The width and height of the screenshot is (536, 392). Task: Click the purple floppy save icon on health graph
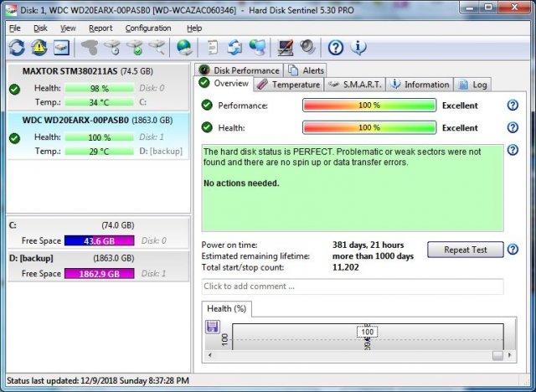point(213,327)
